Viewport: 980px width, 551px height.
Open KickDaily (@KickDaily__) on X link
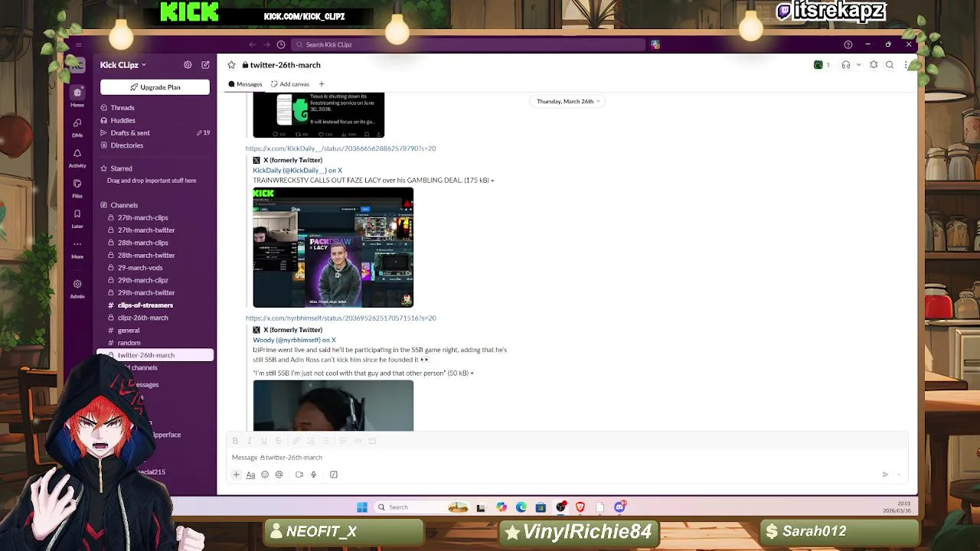click(x=298, y=171)
